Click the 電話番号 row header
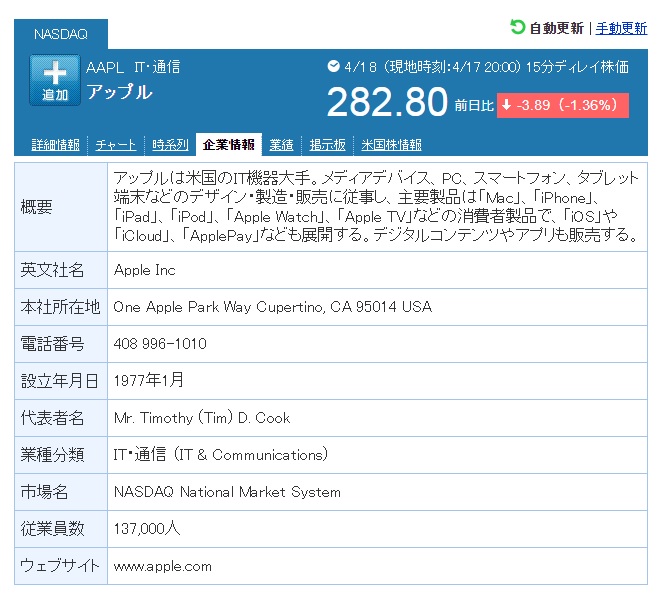The height and width of the screenshot is (595, 657). click(x=61, y=344)
